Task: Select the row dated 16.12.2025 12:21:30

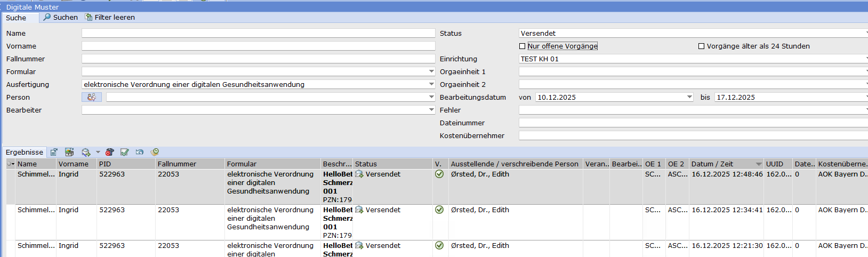Action: click(x=437, y=249)
